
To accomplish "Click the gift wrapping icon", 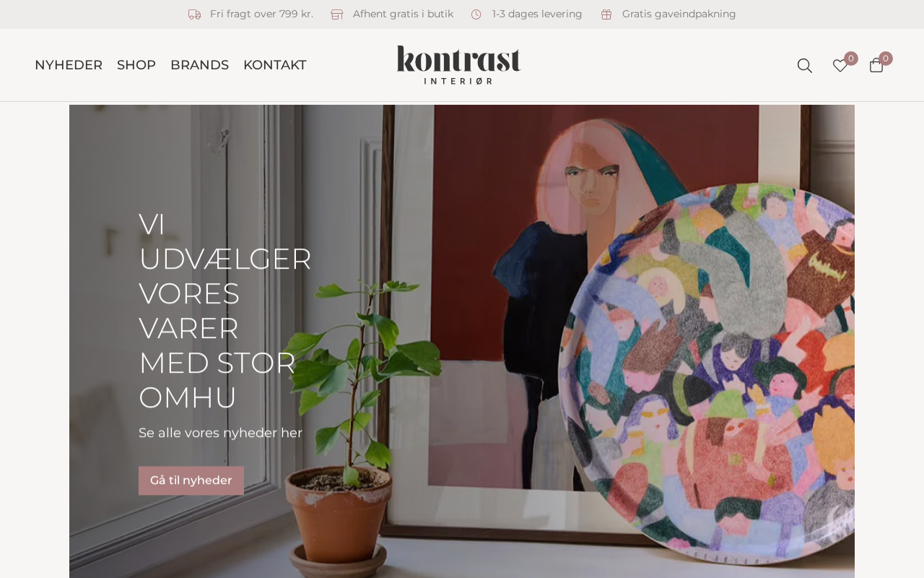I will pos(606,14).
